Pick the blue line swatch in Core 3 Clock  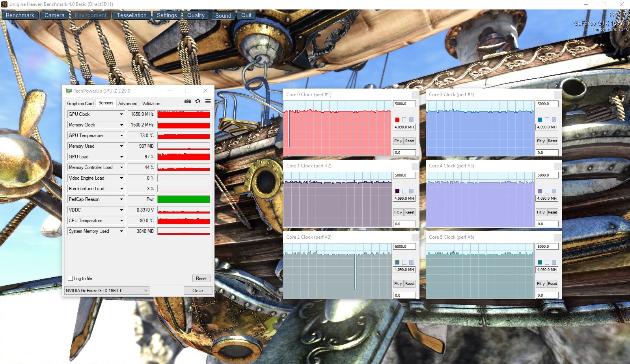[540, 120]
